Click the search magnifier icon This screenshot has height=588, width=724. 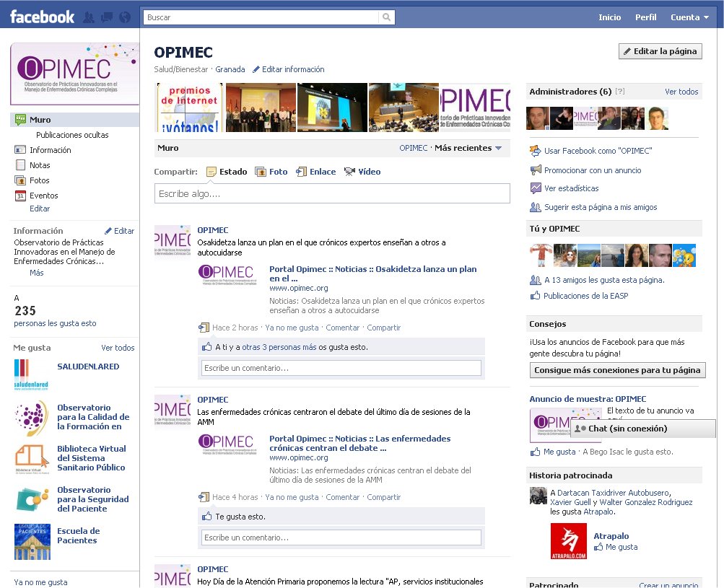(x=386, y=17)
